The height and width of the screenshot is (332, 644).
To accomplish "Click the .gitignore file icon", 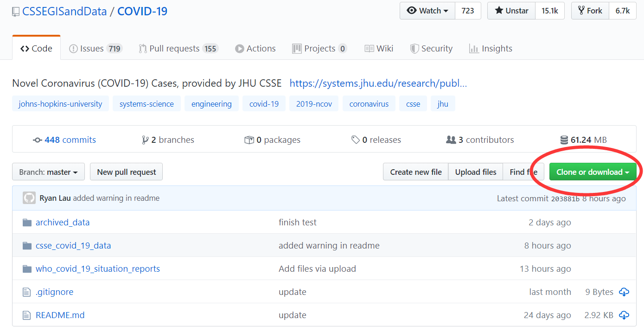I will click(27, 292).
